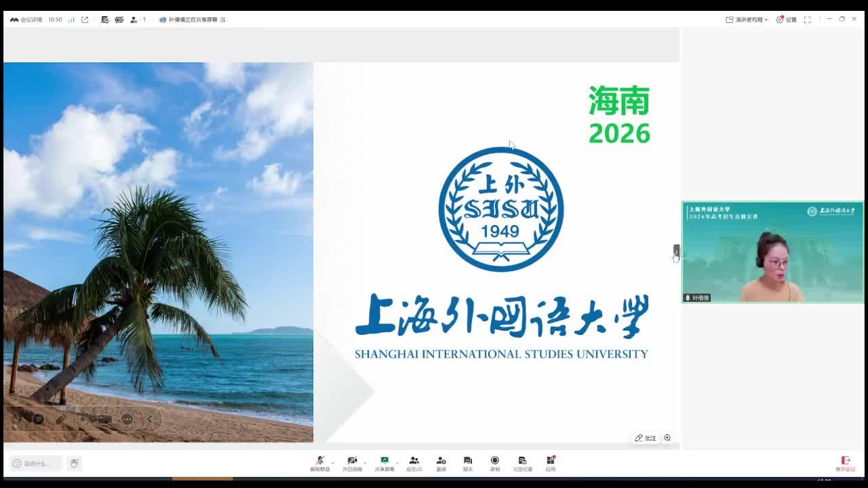Check the network signal strength icon

(71, 20)
